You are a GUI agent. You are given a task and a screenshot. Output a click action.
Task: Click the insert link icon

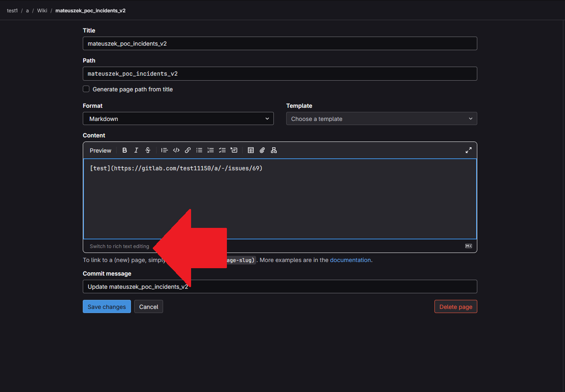point(188,151)
